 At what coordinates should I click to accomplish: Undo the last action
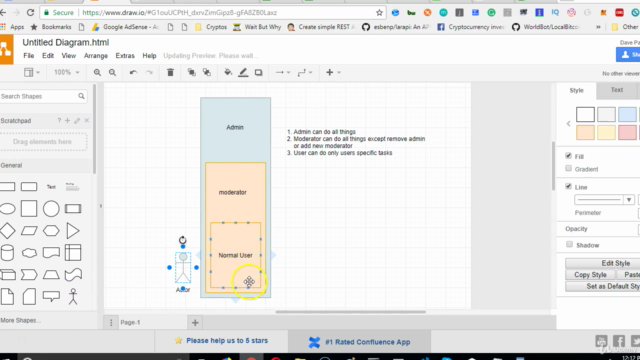(133, 73)
